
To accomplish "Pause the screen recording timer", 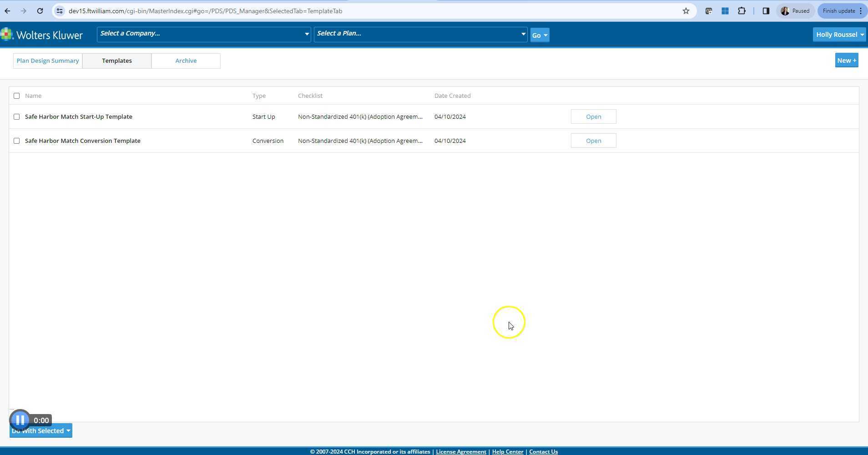I will [x=20, y=420].
